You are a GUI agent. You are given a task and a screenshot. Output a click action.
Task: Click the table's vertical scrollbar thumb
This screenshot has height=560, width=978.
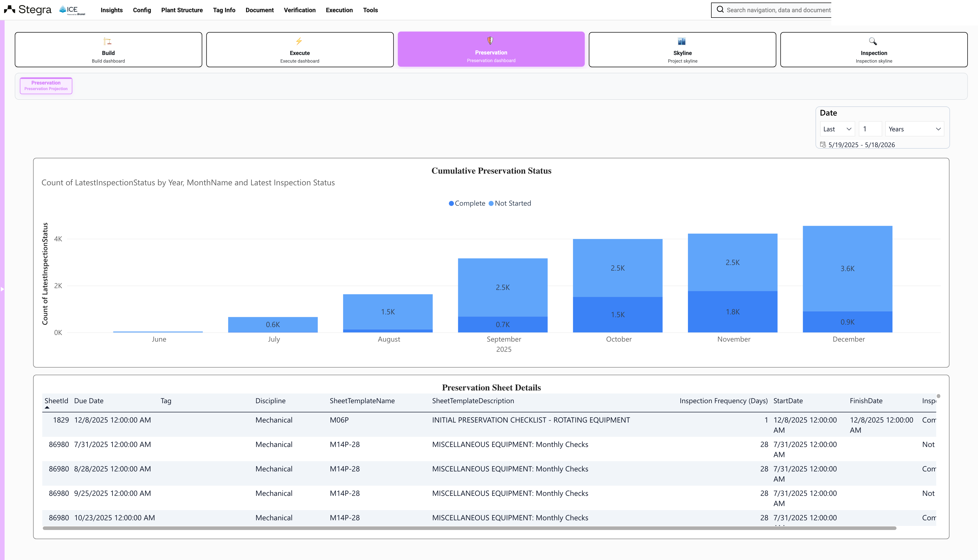[x=938, y=396]
